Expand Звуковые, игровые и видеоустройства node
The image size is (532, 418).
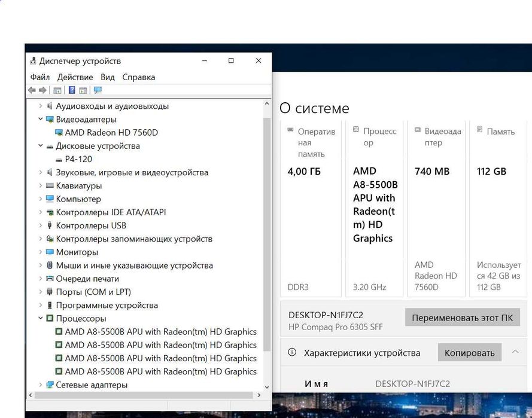pyautogui.click(x=40, y=172)
